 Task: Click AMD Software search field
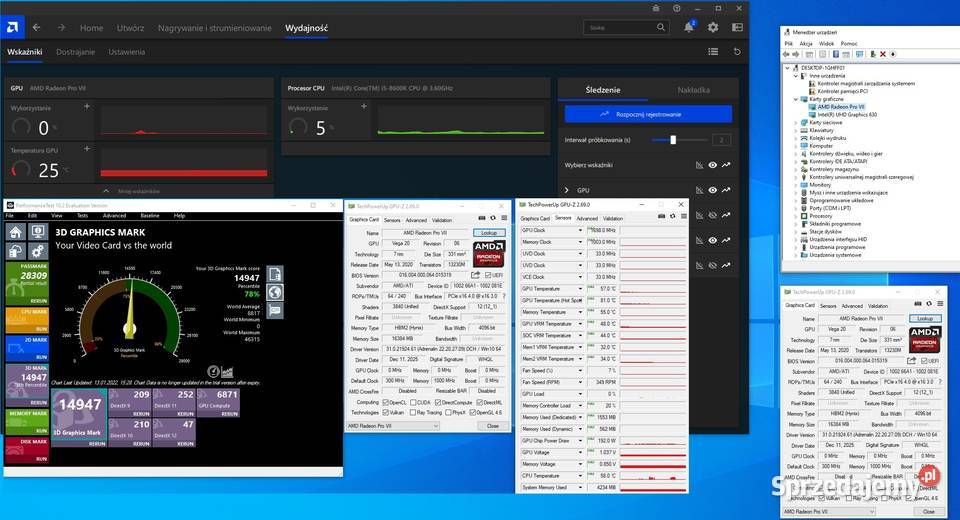click(x=626, y=27)
